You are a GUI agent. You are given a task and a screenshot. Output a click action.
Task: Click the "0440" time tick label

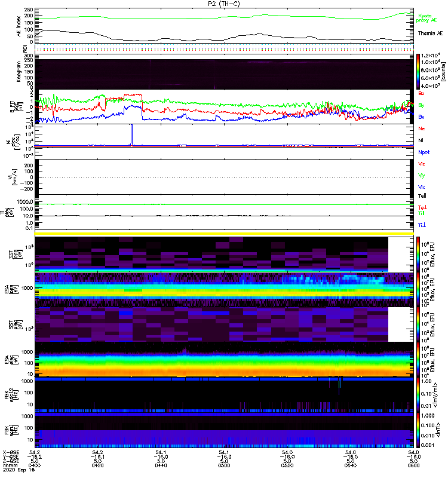pyautogui.click(x=161, y=465)
